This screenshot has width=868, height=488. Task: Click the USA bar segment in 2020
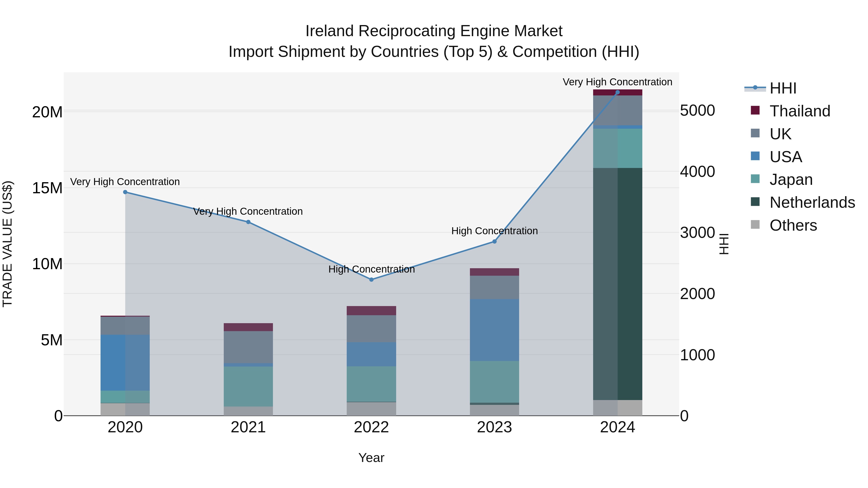pos(125,363)
